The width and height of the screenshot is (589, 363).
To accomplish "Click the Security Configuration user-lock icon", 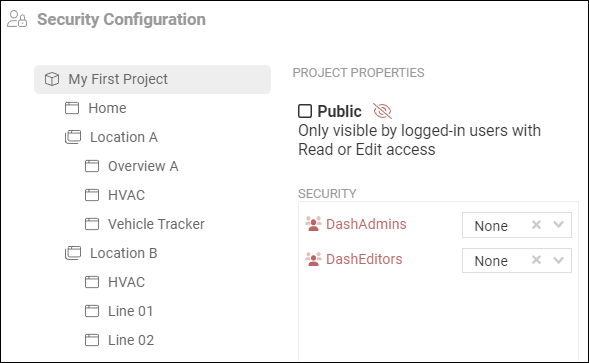I will tap(17, 19).
